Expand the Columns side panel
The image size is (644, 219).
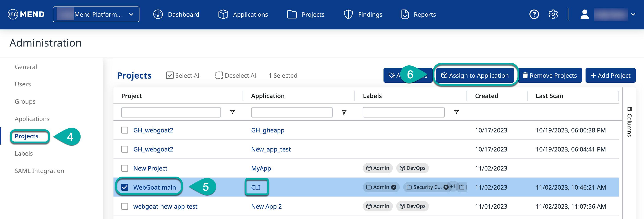coord(629,122)
